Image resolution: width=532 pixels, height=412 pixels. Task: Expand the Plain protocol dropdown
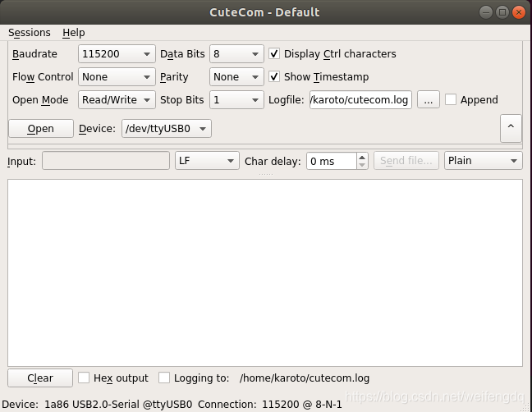click(483, 161)
